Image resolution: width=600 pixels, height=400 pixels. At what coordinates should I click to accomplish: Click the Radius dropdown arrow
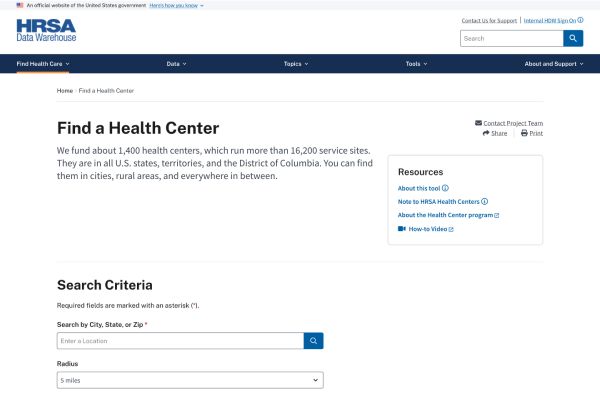coord(315,380)
